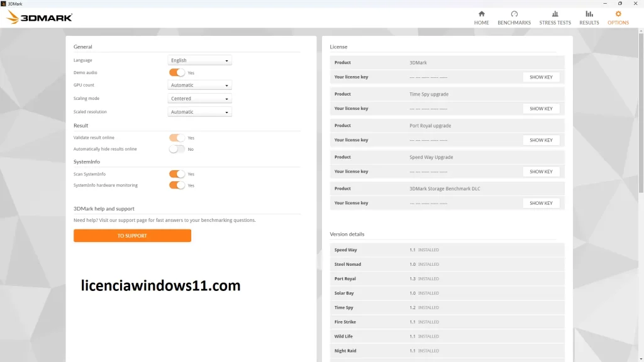The height and width of the screenshot is (362, 644).
Task: Open the Language dropdown
Action: [x=199, y=60]
